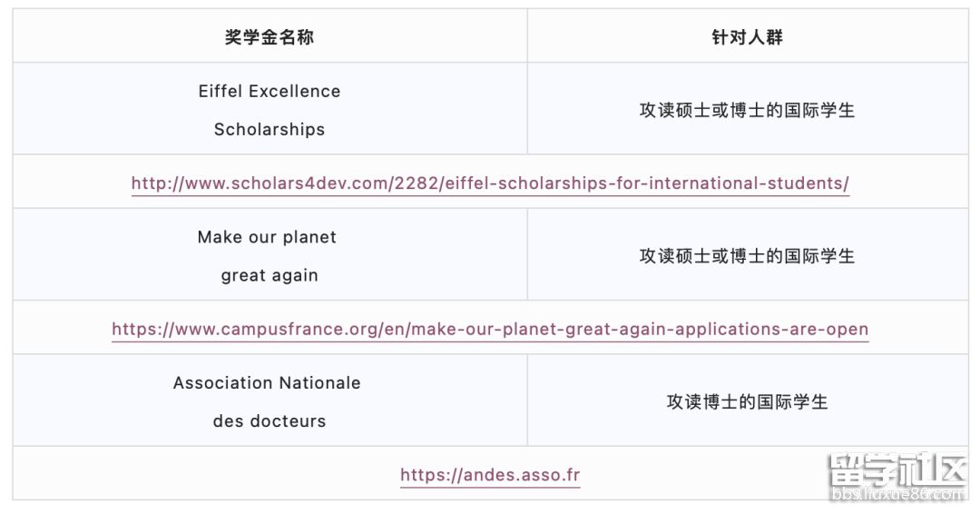
Task: Open the campusfrance make-our-planet-great-again link
Action: click(490, 329)
